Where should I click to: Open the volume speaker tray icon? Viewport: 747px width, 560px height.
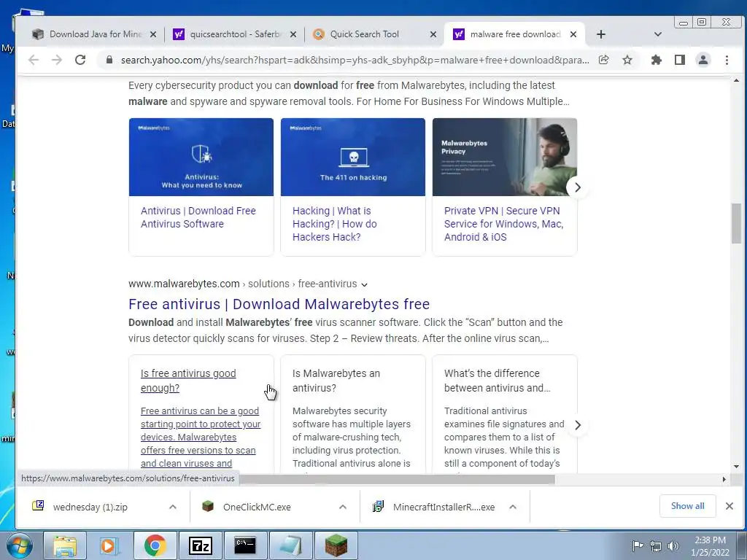click(673, 545)
